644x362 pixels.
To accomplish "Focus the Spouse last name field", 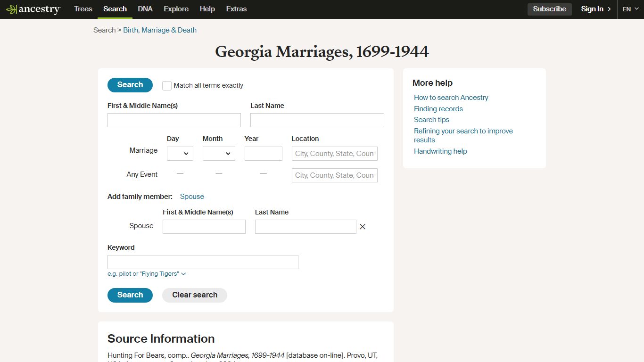I will click(305, 227).
